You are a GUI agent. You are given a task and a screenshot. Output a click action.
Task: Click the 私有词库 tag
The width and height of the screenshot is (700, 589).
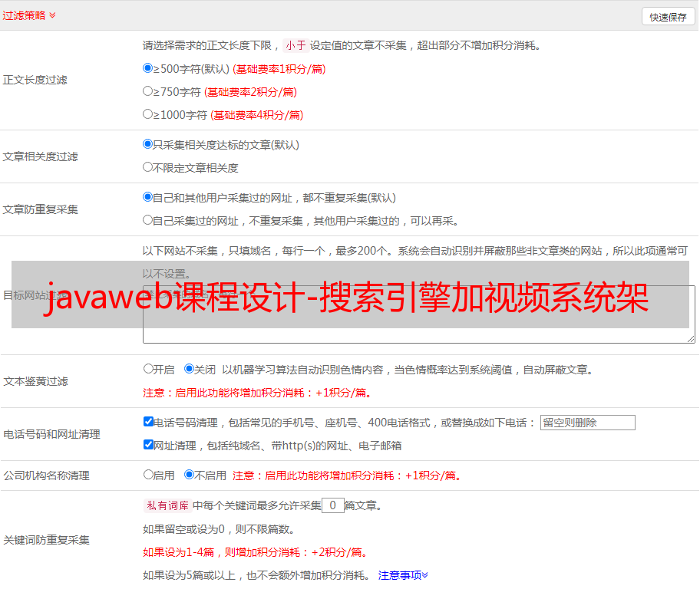click(168, 505)
